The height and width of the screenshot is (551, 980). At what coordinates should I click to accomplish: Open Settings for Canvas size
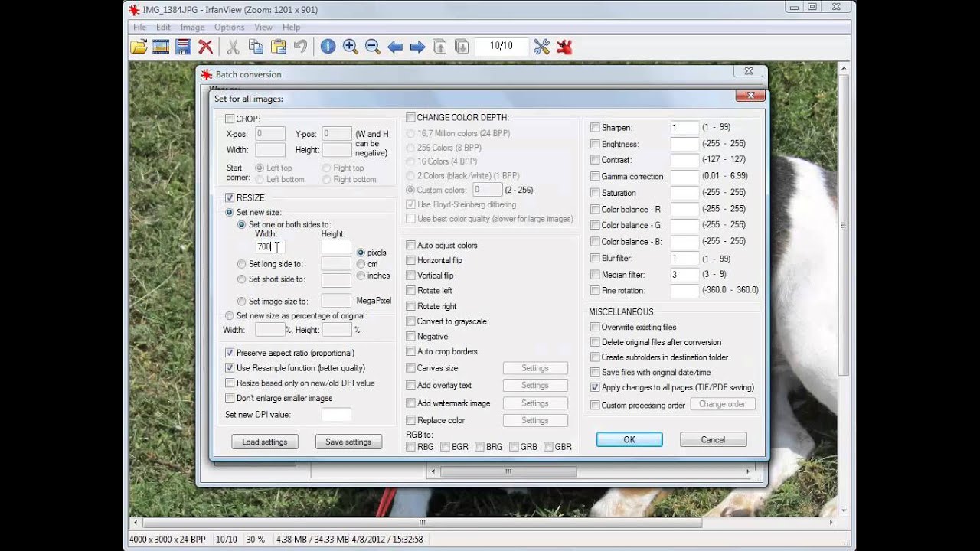click(535, 368)
